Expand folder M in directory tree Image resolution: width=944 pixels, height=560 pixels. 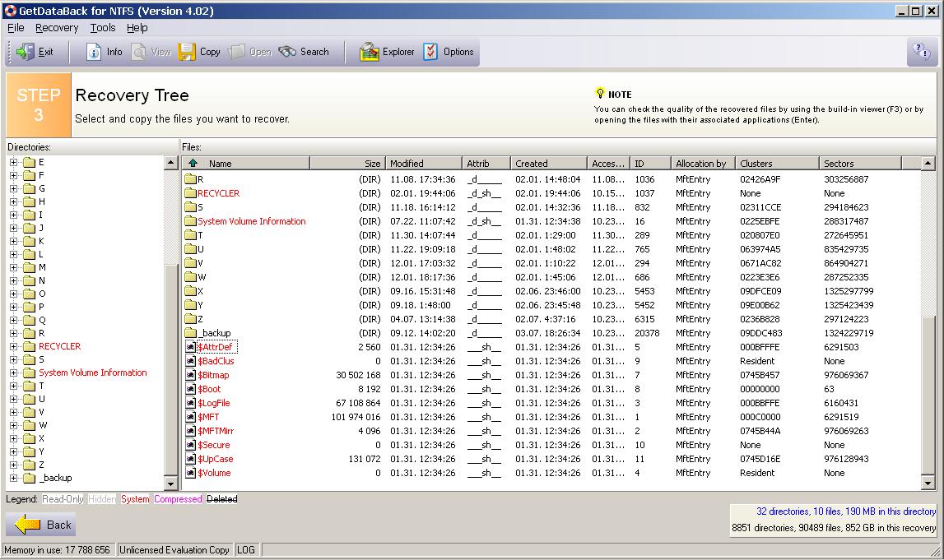(13, 268)
